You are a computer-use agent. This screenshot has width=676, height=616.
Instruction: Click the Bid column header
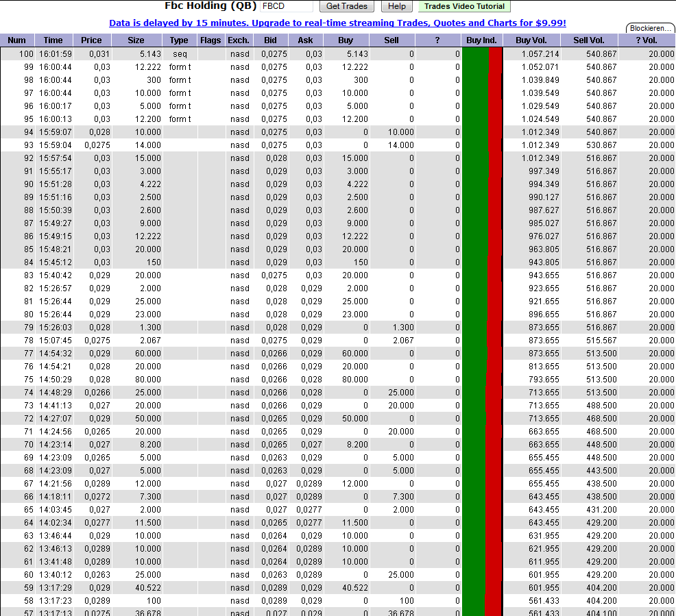270,40
